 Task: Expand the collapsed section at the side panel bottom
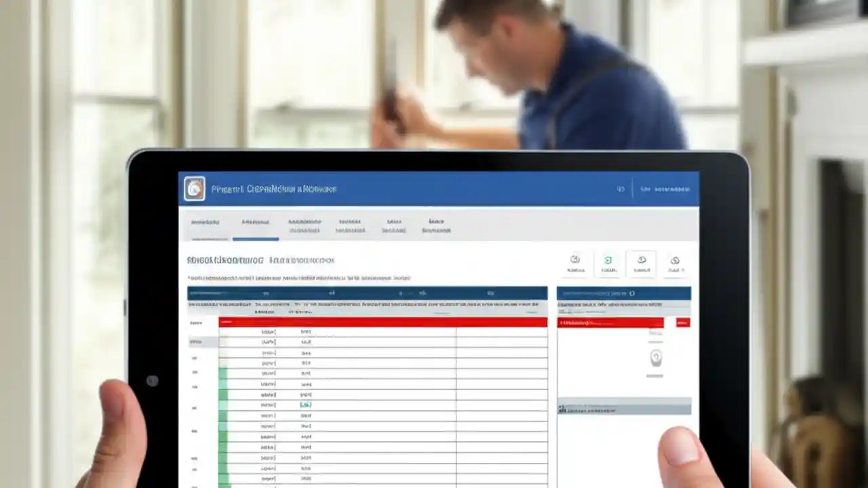[x=624, y=407]
